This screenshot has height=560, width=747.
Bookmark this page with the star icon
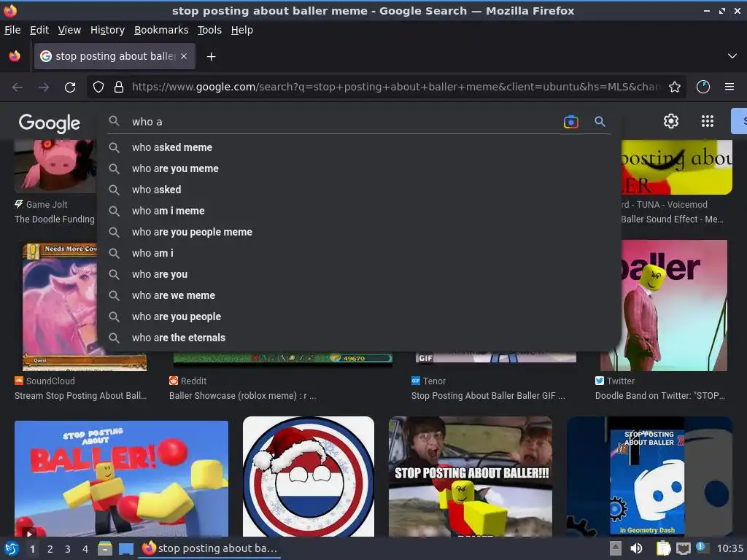coord(675,87)
